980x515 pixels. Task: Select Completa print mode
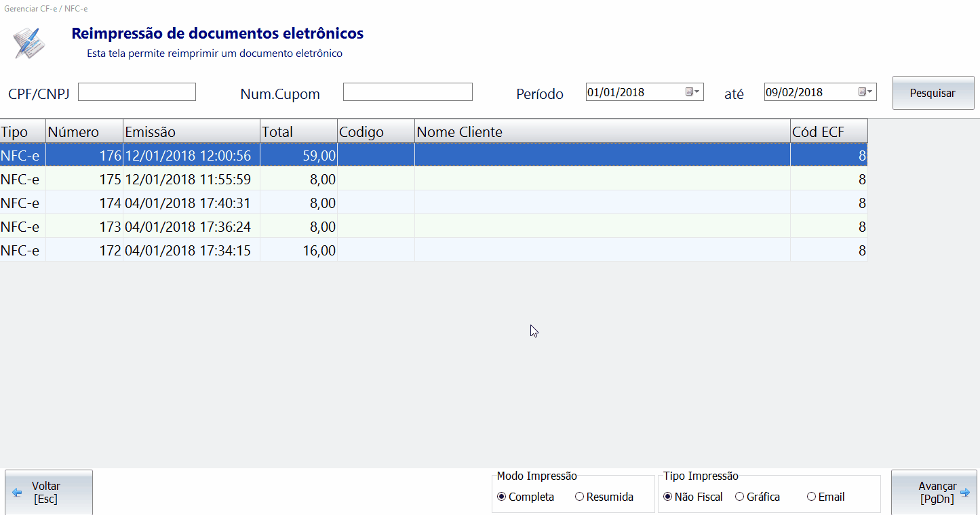[526, 497]
